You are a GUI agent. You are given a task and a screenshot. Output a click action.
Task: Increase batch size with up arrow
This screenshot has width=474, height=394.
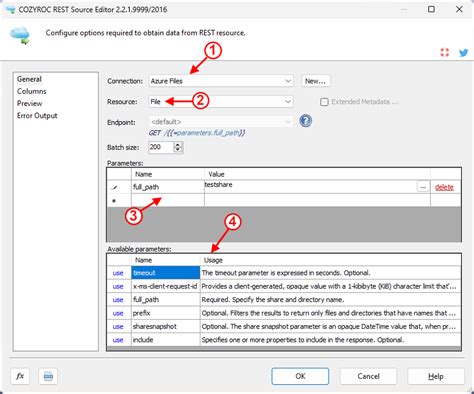click(x=178, y=144)
